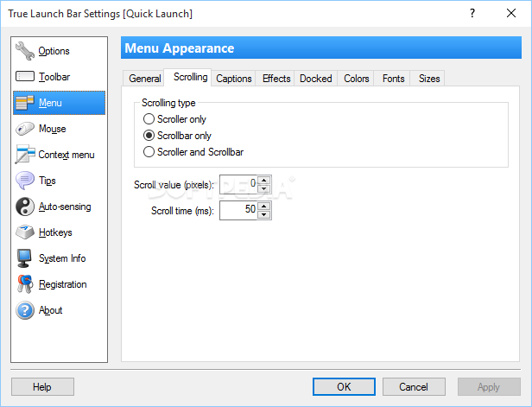Click the Scroll value pixels input field
The image size is (532, 407).
[238, 184]
